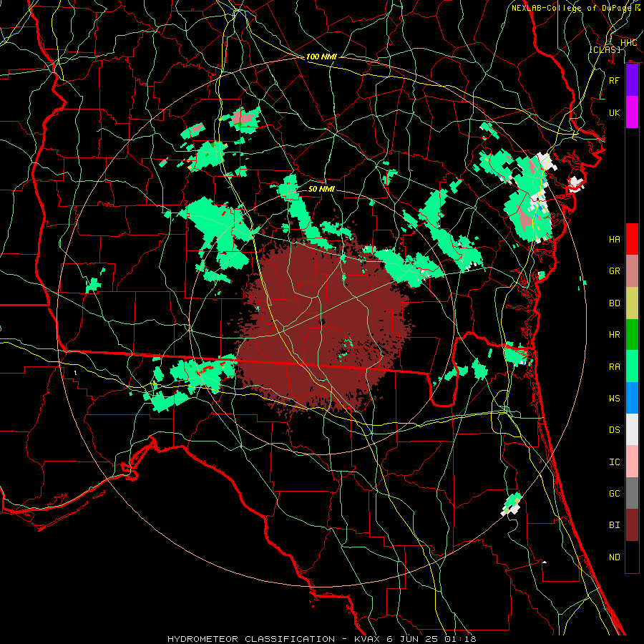This screenshot has width=644, height=644.
Task: Click the UK legend label
Action: (x=614, y=112)
